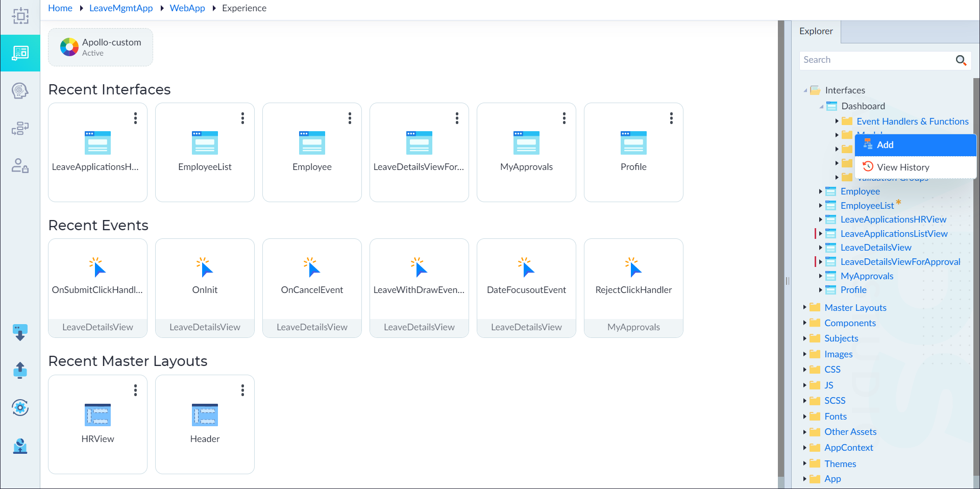Viewport: 980px width, 489px height.
Task: Select LeaveDetailsView in the tree
Action: [876, 248]
